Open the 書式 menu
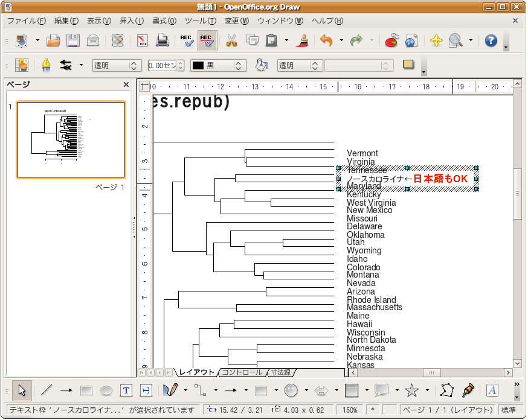This screenshot has width=528, height=420. point(164,21)
